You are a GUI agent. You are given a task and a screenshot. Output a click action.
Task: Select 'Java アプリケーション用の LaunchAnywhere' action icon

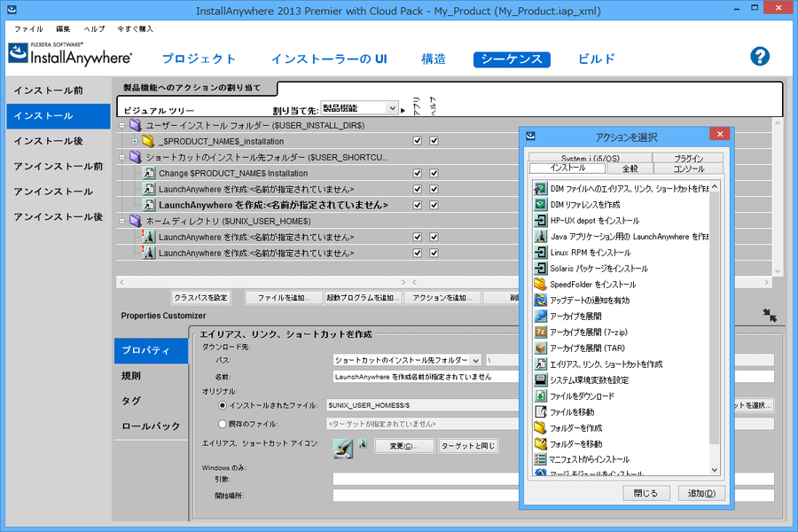click(x=540, y=237)
